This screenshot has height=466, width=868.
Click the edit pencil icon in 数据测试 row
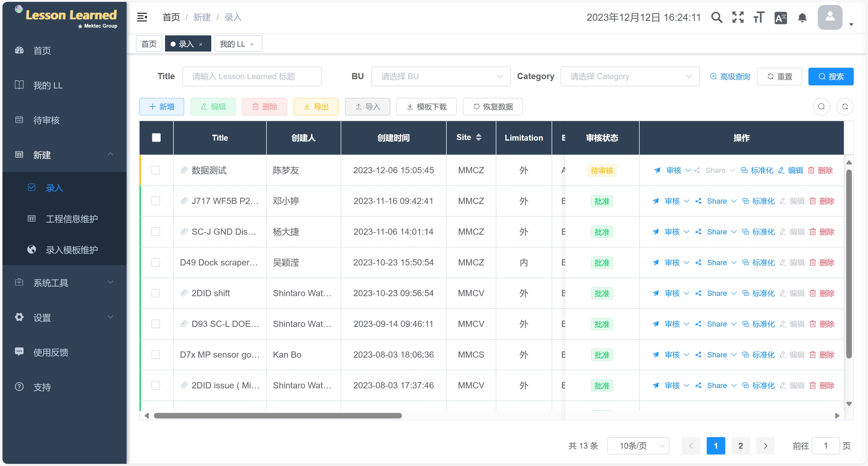point(781,170)
